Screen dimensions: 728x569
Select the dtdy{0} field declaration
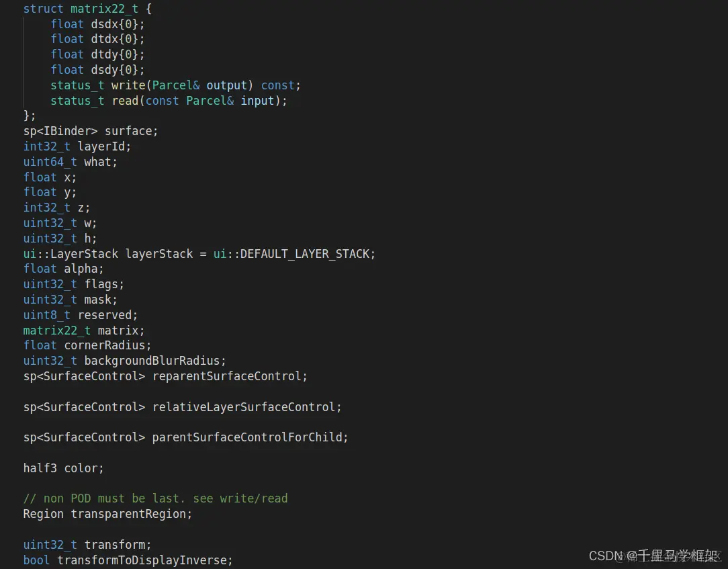97,54
